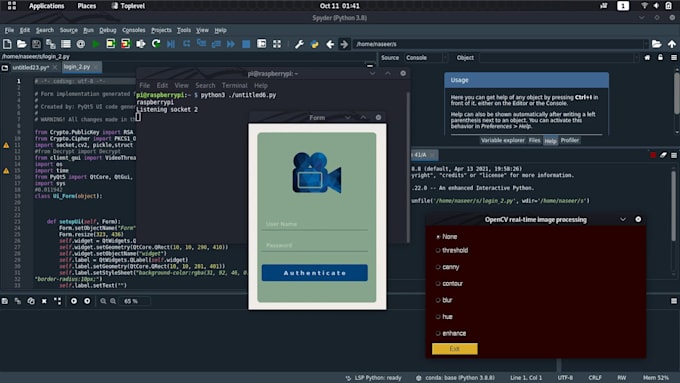
Task: Stop debugging with blue square icon
Action: click(x=246, y=44)
